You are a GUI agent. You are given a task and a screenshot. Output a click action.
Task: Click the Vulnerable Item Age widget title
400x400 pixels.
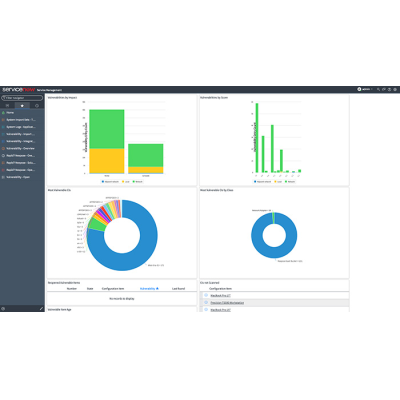(59, 310)
